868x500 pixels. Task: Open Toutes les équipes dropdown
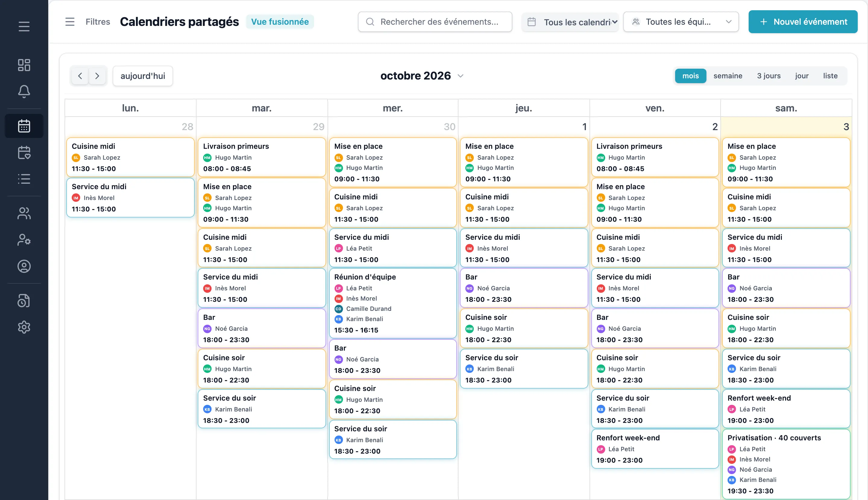(x=681, y=22)
